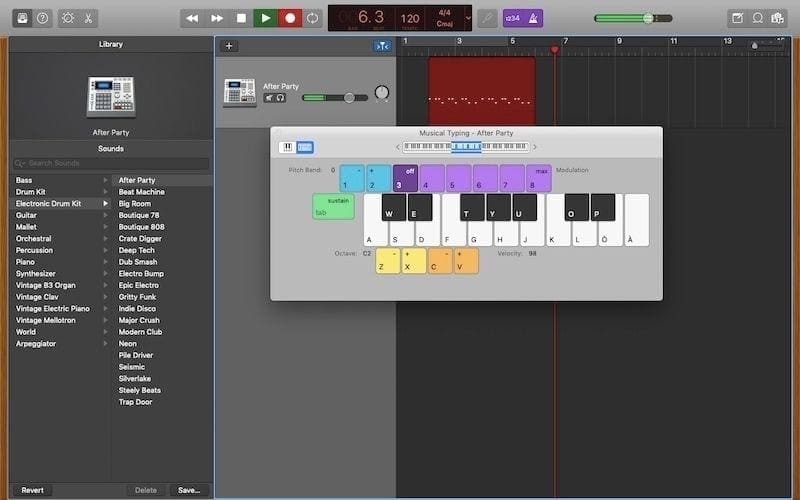Click the Save... button
Screen dimensions: 800x500
point(189,490)
